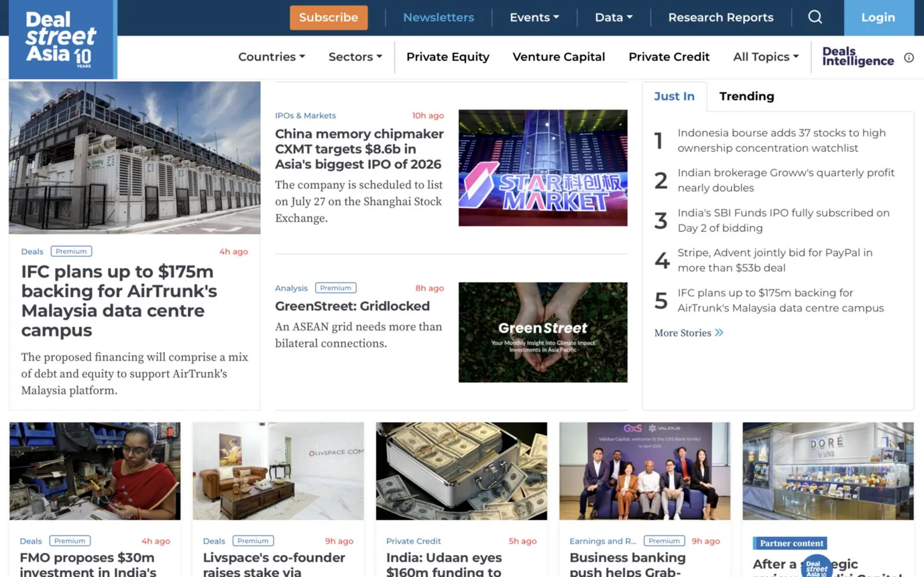
Task: Open Research Reports link
Action: [x=721, y=17]
